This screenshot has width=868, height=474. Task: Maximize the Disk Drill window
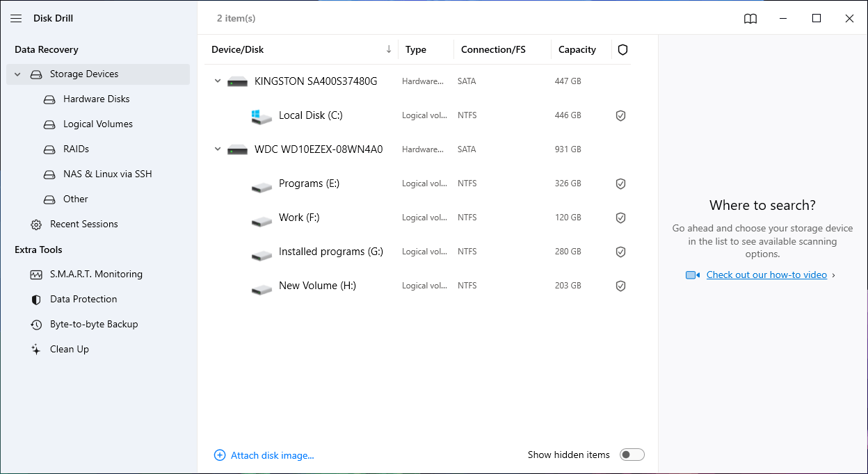point(817,19)
